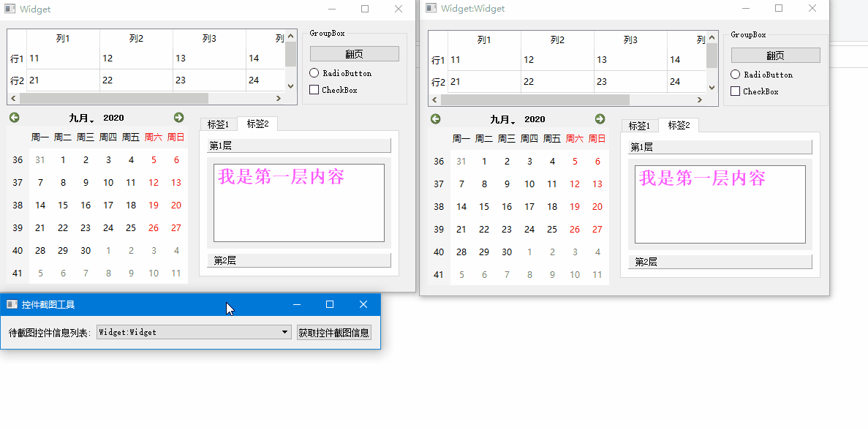Click 翻页 button in Widget window
Viewport: 868px width, 430px height.
click(354, 53)
